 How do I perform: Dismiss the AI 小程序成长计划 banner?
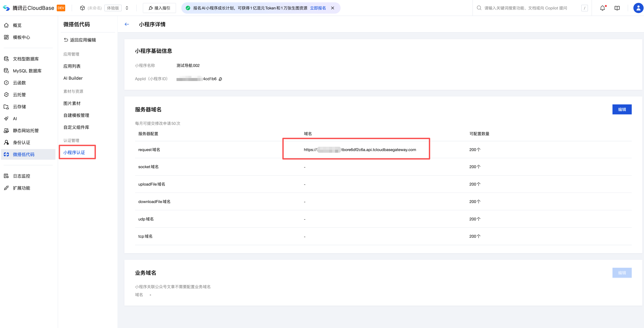click(332, 8)
